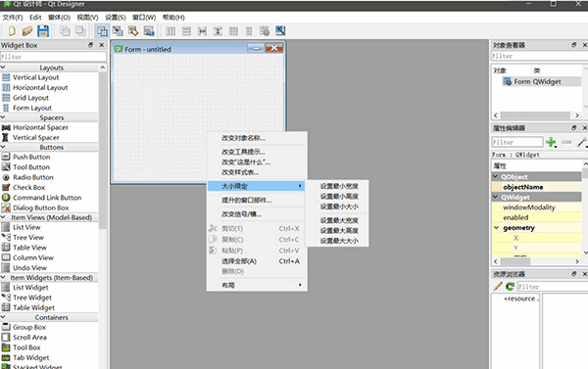
Task: Float the 对象查看器 panel
Action: [x=573, y=45]
